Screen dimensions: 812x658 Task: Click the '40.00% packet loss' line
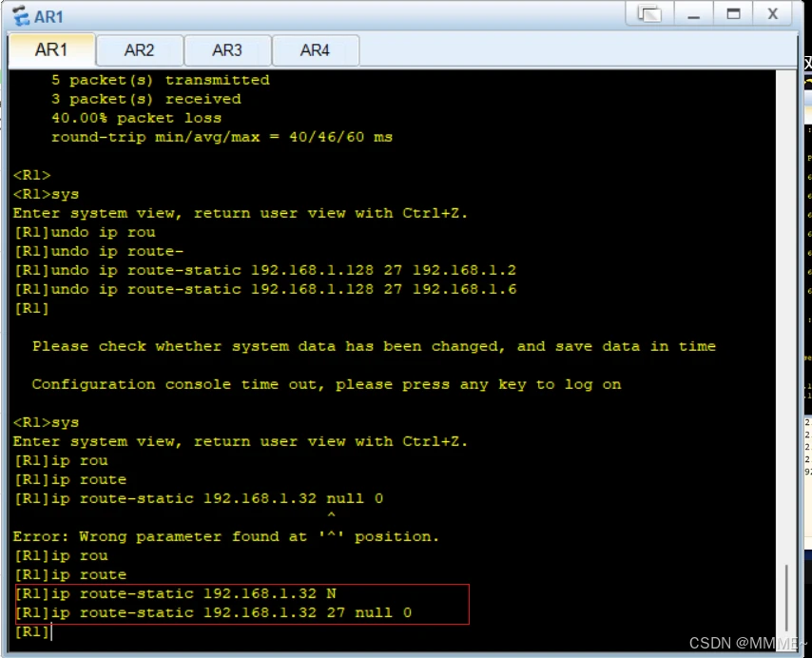tap(136, 119)
